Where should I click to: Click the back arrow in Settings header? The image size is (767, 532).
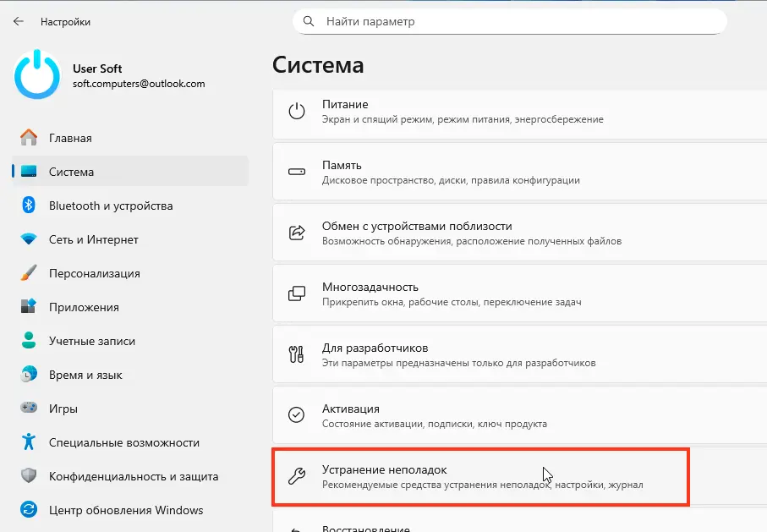click(19, 21)
